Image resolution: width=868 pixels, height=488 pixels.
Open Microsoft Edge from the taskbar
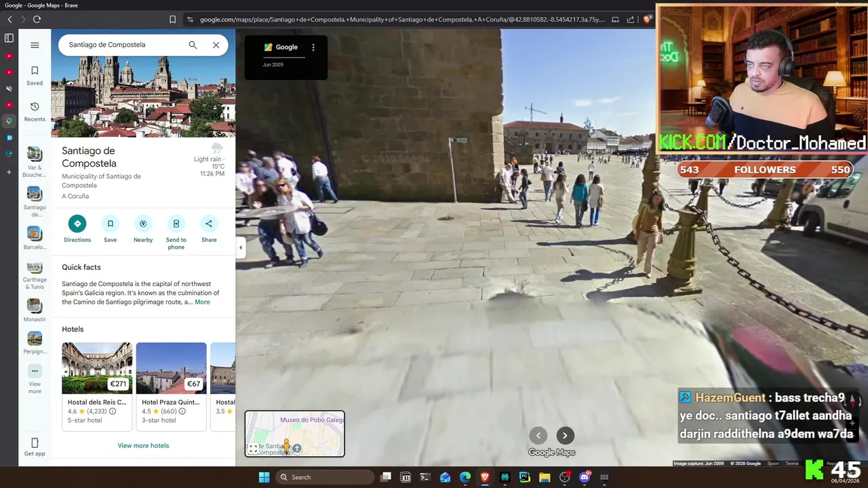point(465,477)
